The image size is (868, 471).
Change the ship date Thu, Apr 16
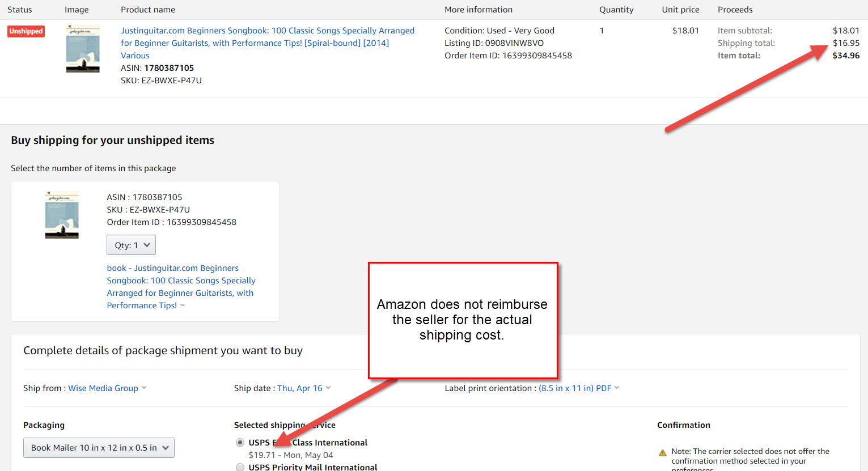point(304,388)
